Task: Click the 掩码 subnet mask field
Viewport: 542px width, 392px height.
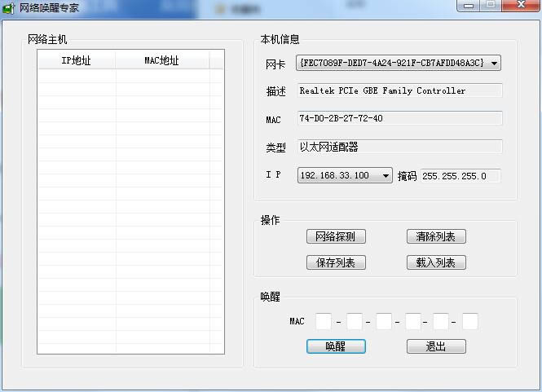Action: (x=460, y=176)
